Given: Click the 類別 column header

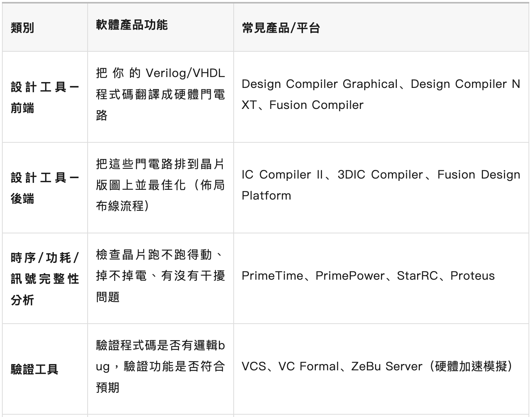Looking at the screenshot, I should (23, 28).
